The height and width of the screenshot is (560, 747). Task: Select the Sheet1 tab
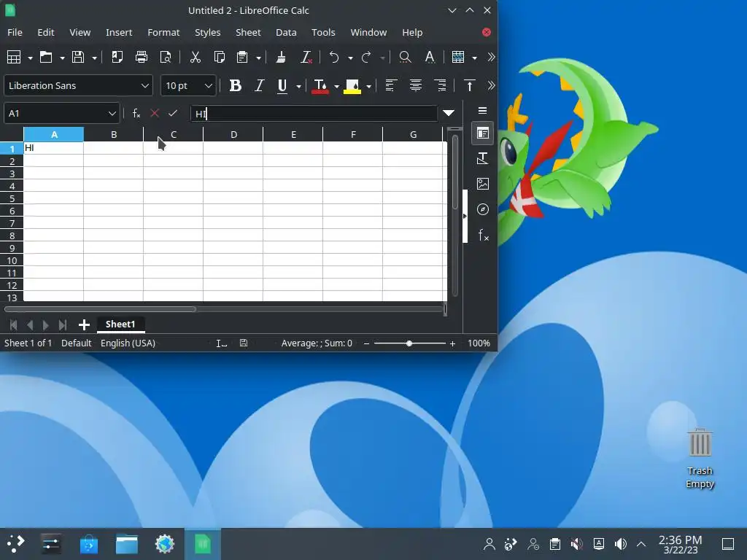pos(120,324)
